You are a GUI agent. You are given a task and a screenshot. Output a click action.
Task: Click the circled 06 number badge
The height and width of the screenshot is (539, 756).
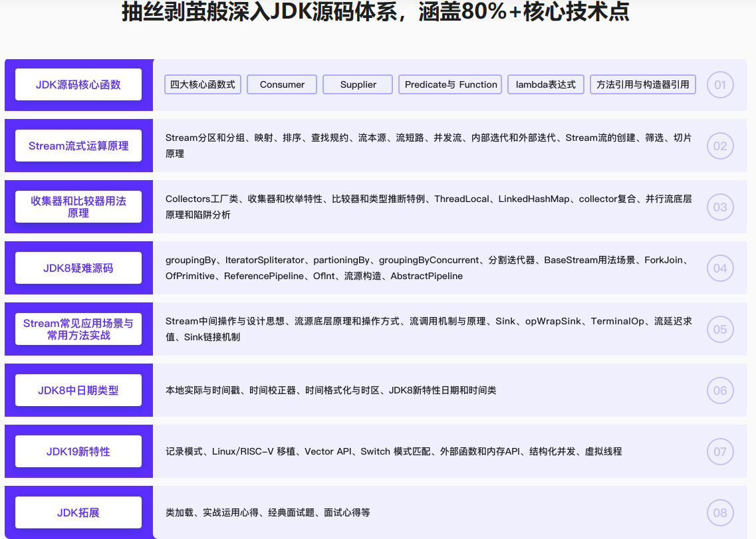click(720, 391)
